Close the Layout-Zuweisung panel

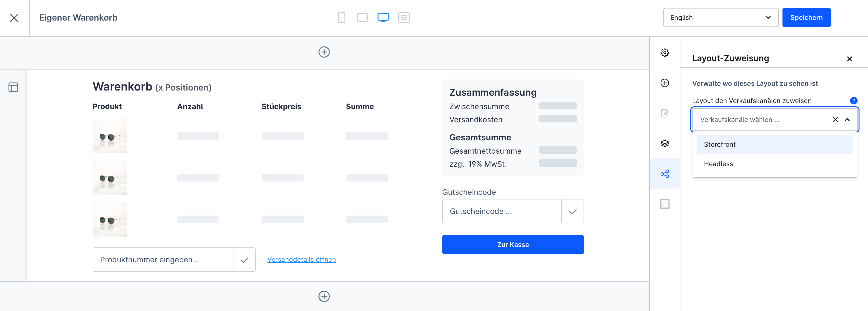tap(849, 59)
